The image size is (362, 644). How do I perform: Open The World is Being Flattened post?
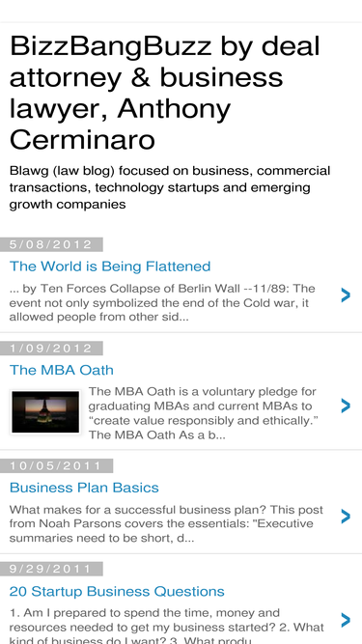coord(110,266)
